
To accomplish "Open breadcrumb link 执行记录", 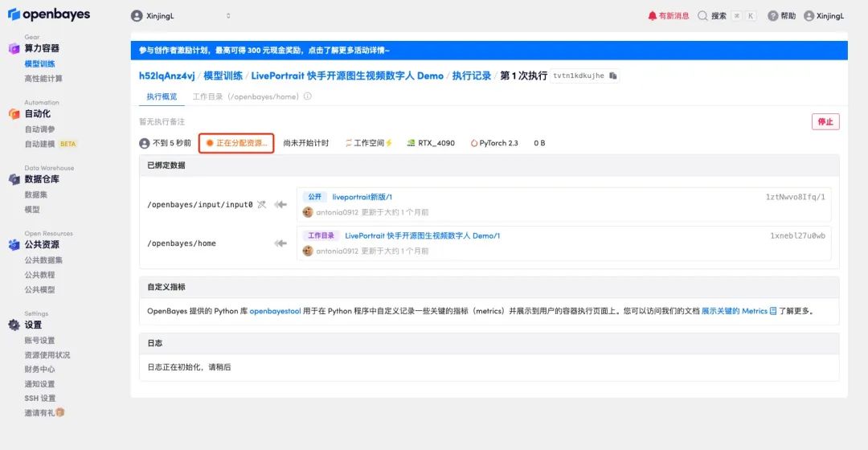I will pos(471,76).
